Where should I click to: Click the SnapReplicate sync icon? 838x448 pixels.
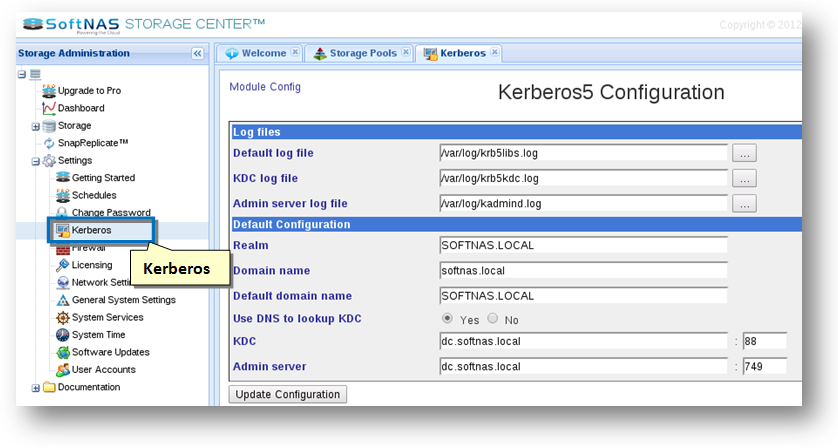pyautogui.click(x=49, y=143)
